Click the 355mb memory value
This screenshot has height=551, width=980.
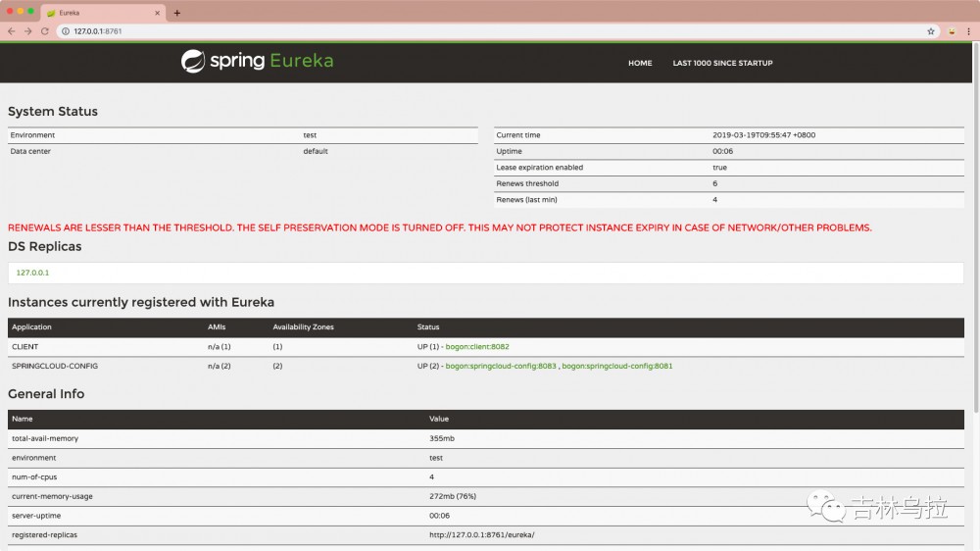[441, 438]
